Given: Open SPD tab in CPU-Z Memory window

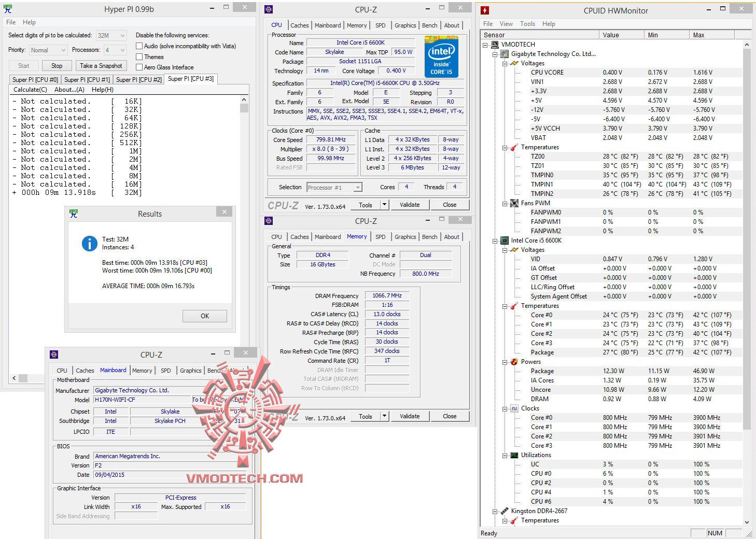Looking at the screenshot, I should click(x=381, y=237).
